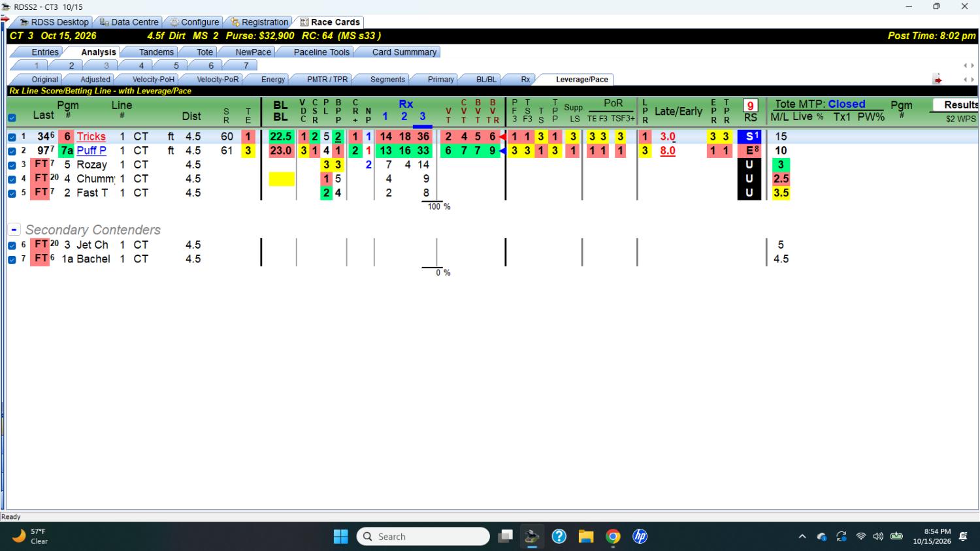Open the Tricks horse link
The width and height of the screenshot is (980, 551).
click(x=91, y=136)
